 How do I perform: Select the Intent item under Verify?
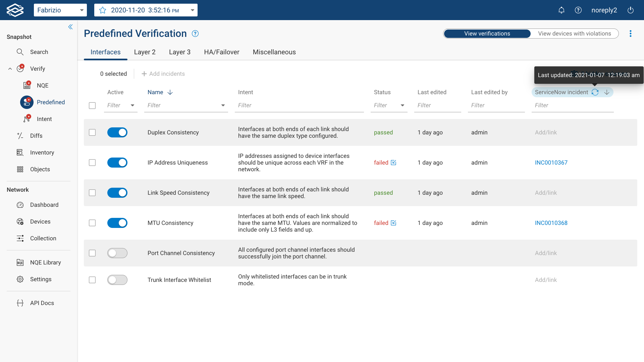click(44, 119)
